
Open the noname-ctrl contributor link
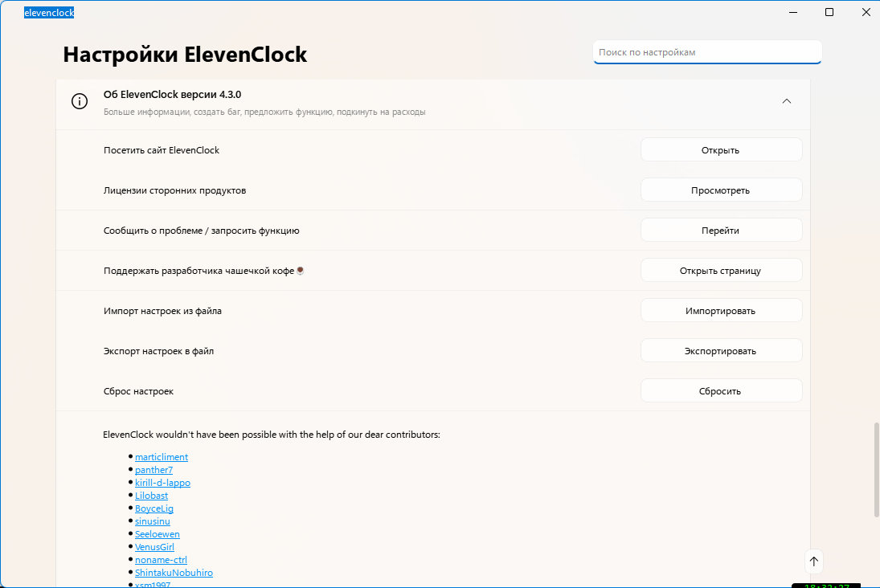(161, 560)
